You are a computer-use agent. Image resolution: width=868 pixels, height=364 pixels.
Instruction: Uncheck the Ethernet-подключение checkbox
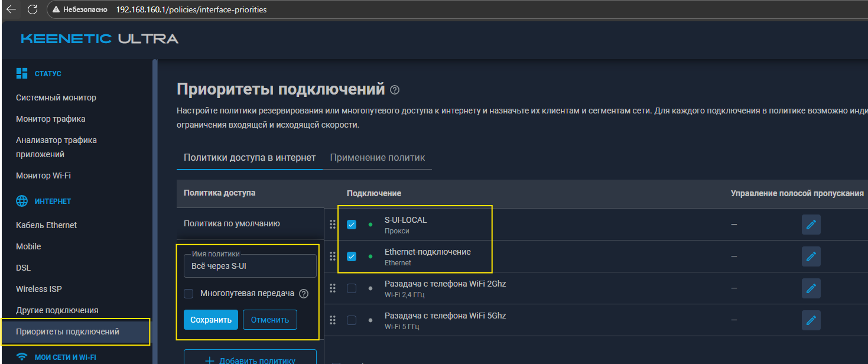click(352, 256)
